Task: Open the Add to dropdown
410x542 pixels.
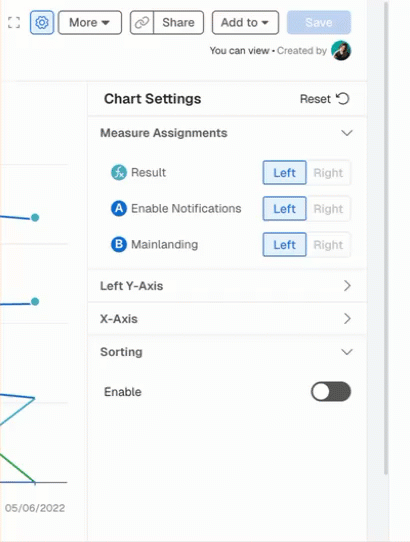Action: coord(245,23)
